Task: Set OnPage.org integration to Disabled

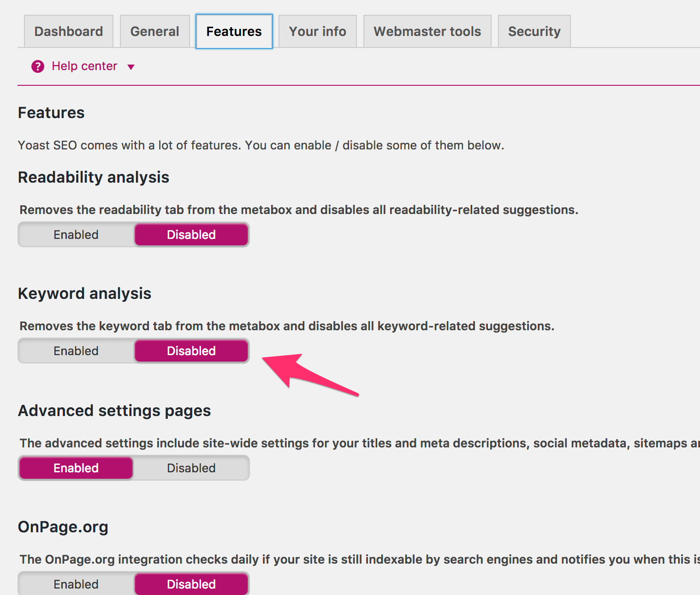Action: click(x=191, y=584)
